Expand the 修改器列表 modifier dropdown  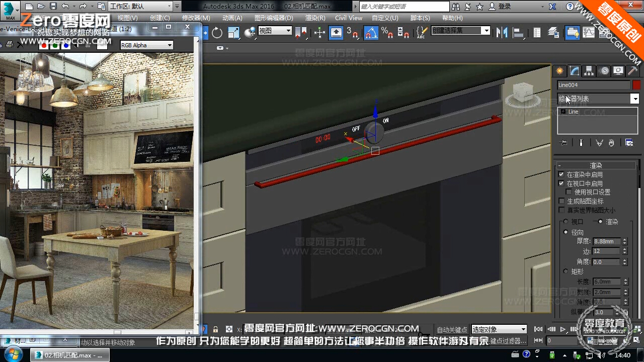[x=598, y=99]
